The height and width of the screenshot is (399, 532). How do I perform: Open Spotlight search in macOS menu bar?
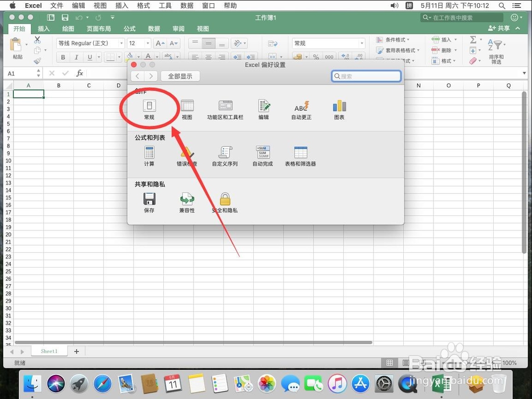(x=502, y=5)
